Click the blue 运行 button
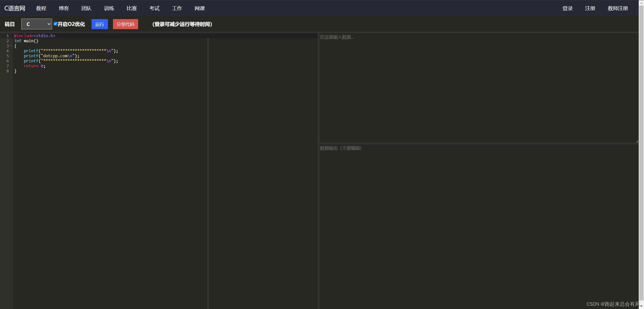 100,24
